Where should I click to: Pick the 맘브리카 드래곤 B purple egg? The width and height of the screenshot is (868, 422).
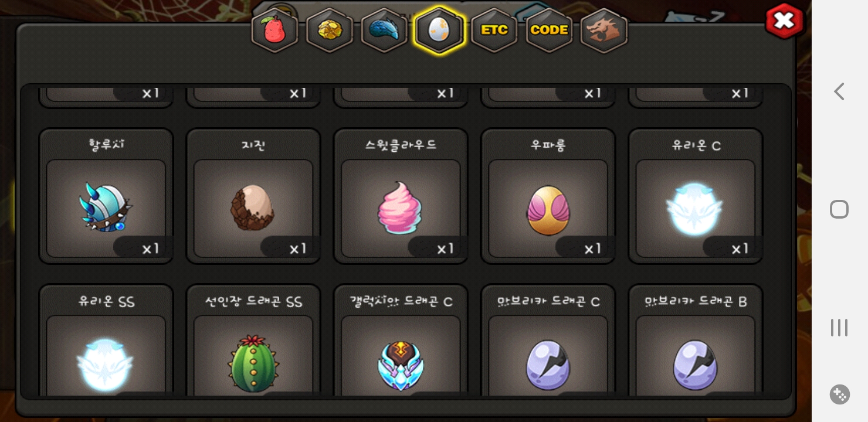[696, 340]
